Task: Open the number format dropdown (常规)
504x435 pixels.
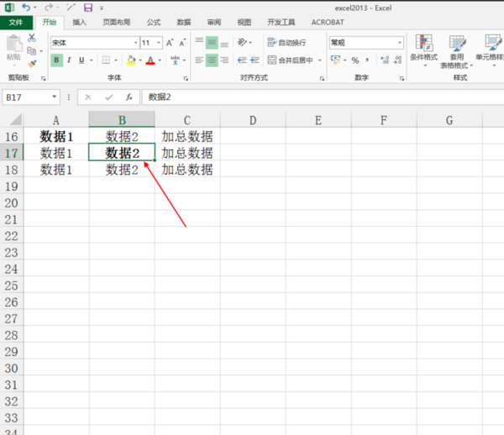Action: tap(400, 42)
